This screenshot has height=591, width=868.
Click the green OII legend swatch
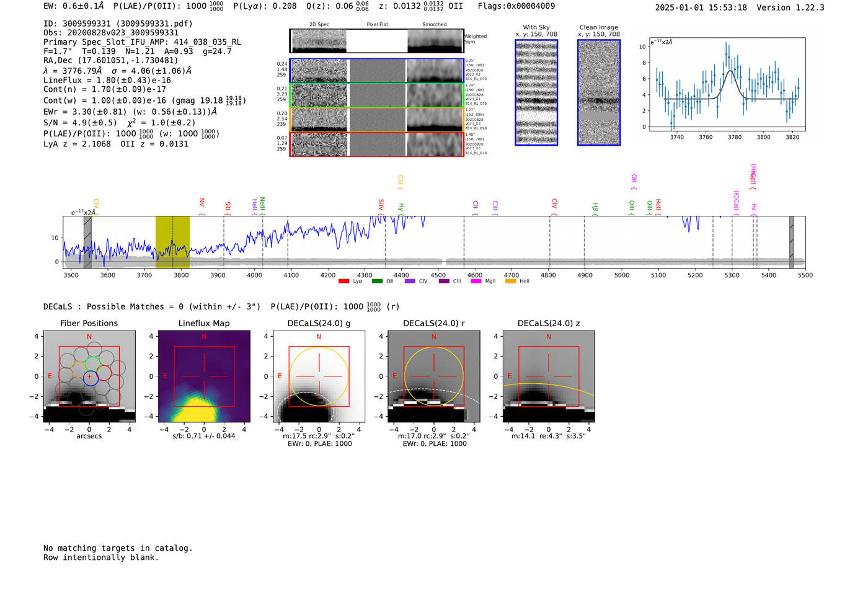click(x=377, y=281)
